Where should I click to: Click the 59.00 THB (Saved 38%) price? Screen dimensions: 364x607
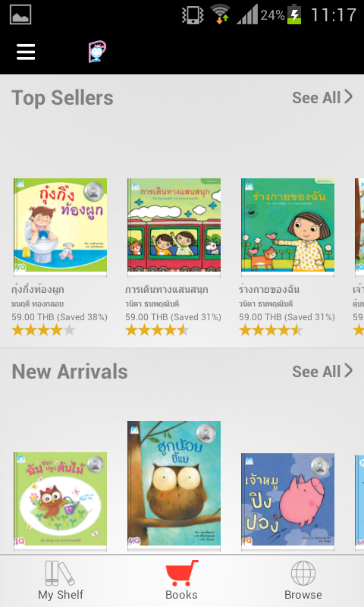(60, 317)
